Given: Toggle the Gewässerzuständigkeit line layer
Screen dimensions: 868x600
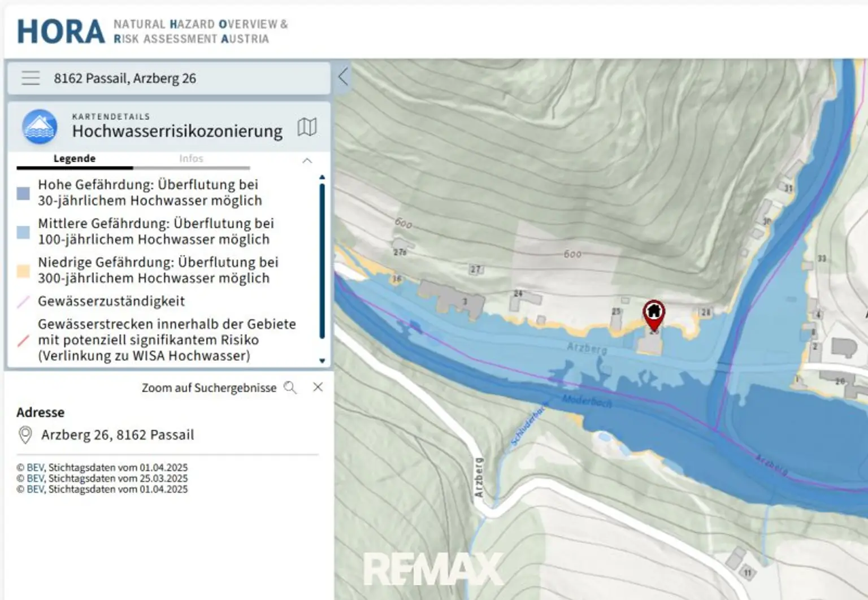Looking at the screenshot, I should [23, 301].
